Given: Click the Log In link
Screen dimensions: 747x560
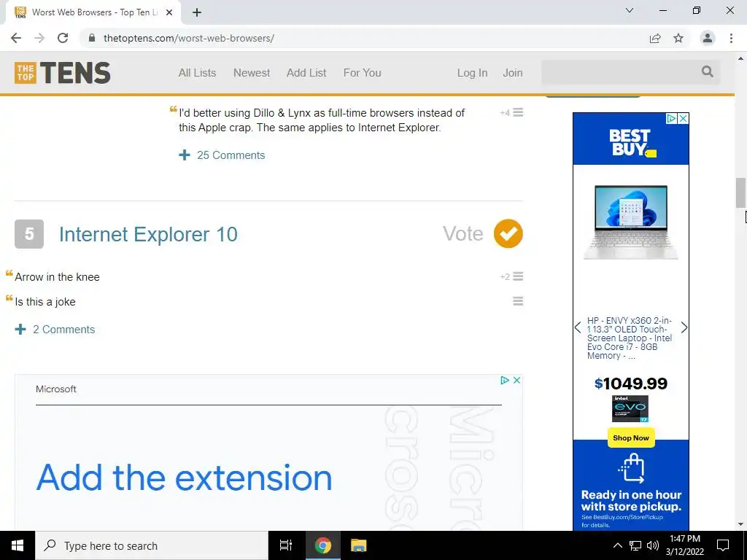Looking at the screenshot, I should (x=472, y=73).
